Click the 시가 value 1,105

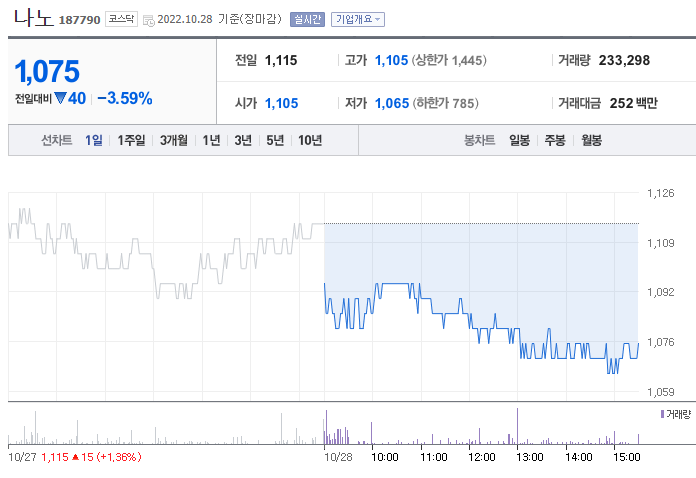(x=281, y=103)
